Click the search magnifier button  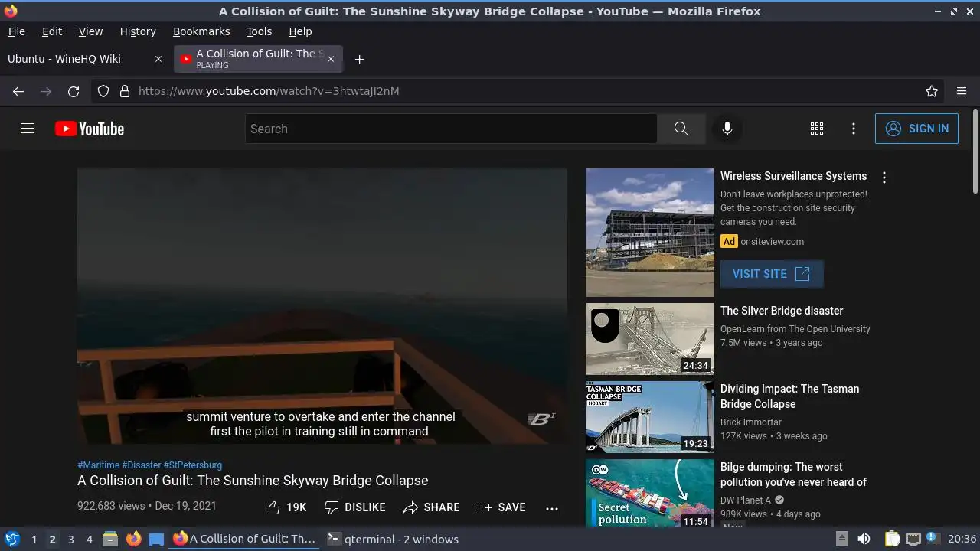tap(681, 129)
